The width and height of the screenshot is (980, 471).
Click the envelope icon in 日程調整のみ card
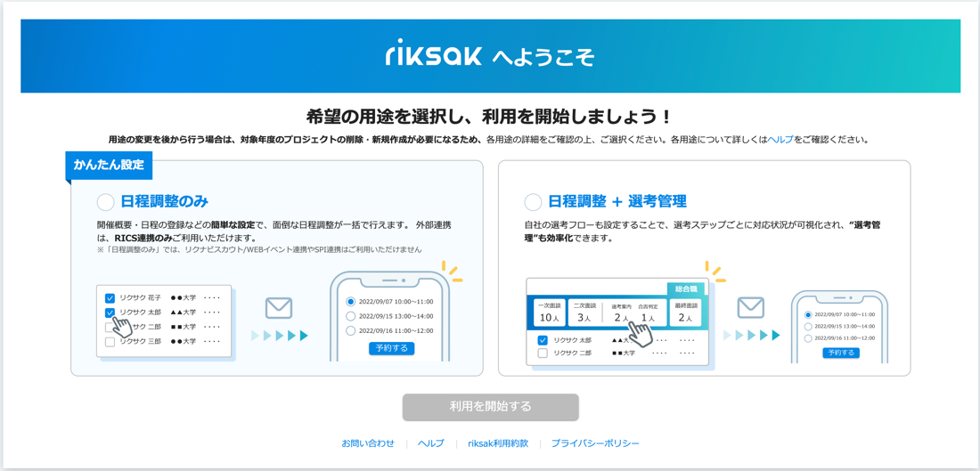pyautogui.click(x=280, y=308)
